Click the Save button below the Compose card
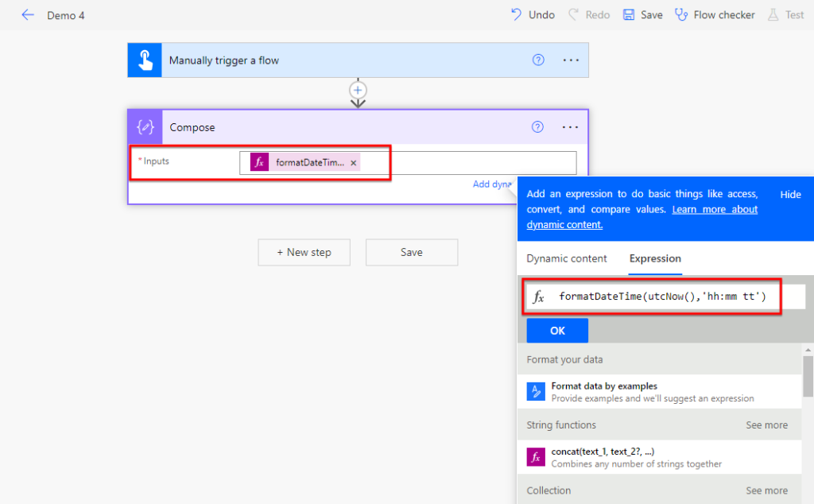814x504 pixels. 412,252
